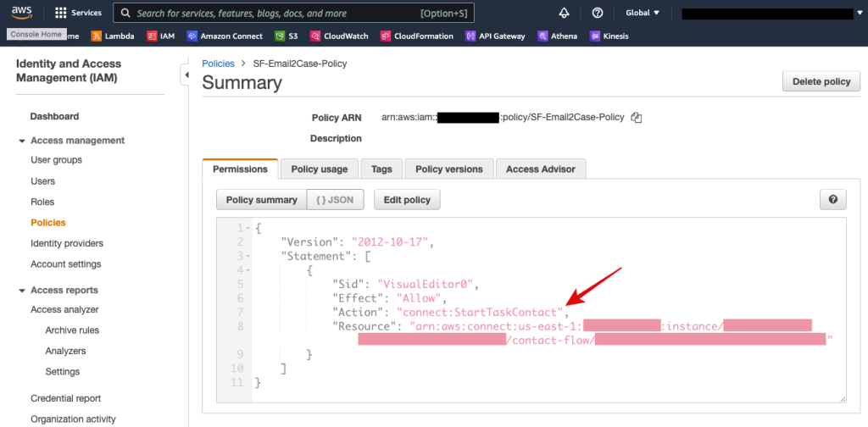Open Account settings in sidebar
The width and height of the screenshot is (868, 427).
[x=66, y=263]
